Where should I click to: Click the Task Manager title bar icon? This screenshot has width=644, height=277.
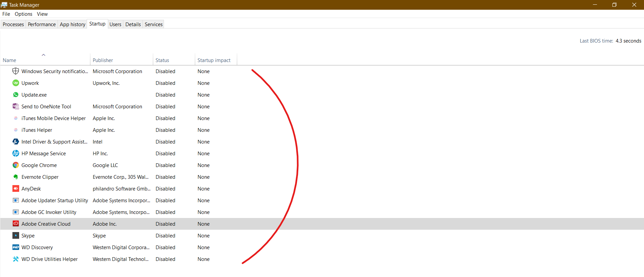pos(4,5)
